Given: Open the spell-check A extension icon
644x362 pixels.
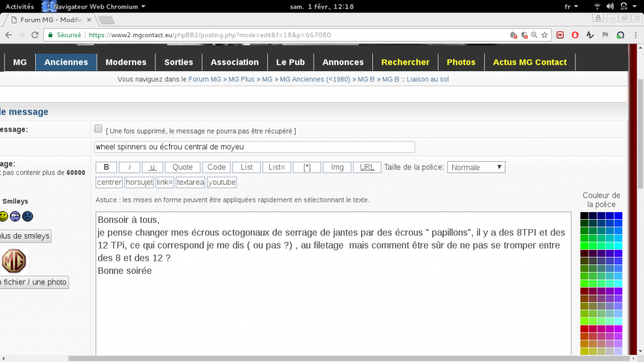Looking at the screenshot, I should click(590, 35).
